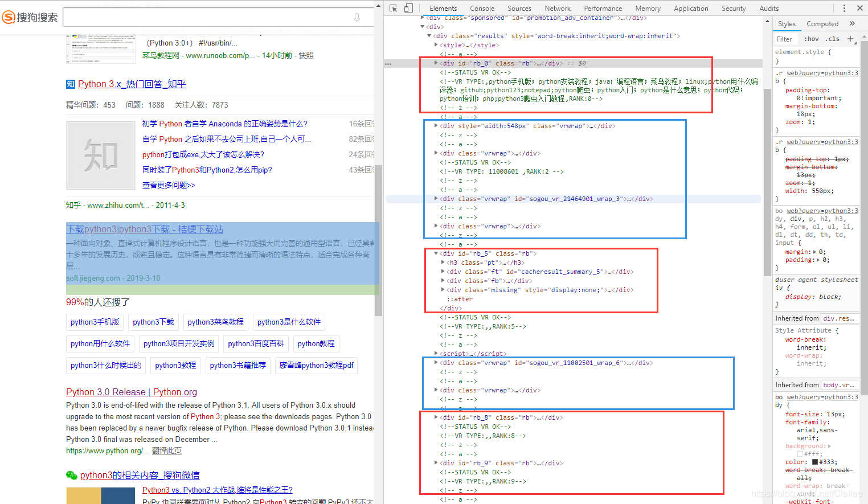This screenshot has height=504, width=868.
Task: Open the Security tab
Action: 734,9
